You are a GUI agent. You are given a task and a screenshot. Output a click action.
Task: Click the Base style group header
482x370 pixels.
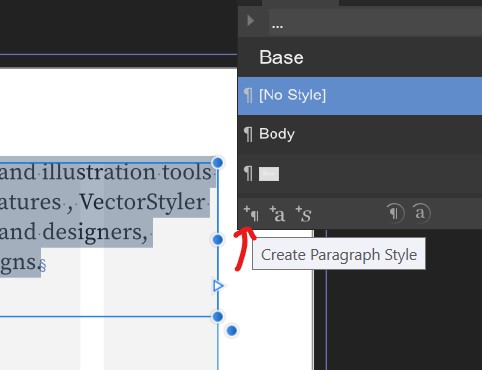[x=360, y=57]
